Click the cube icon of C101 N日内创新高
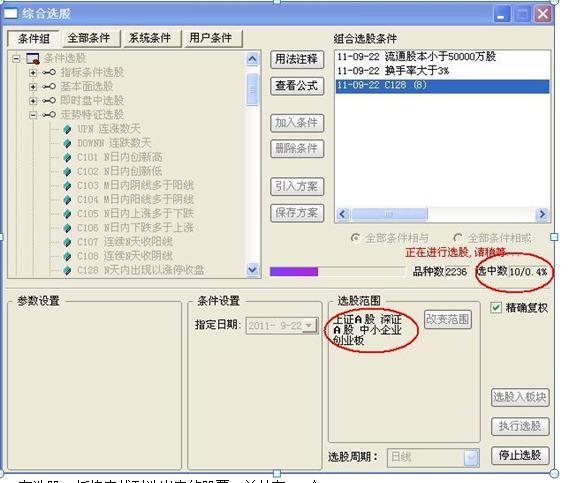Viewport: 570px width, 483px height. [67, 157]
